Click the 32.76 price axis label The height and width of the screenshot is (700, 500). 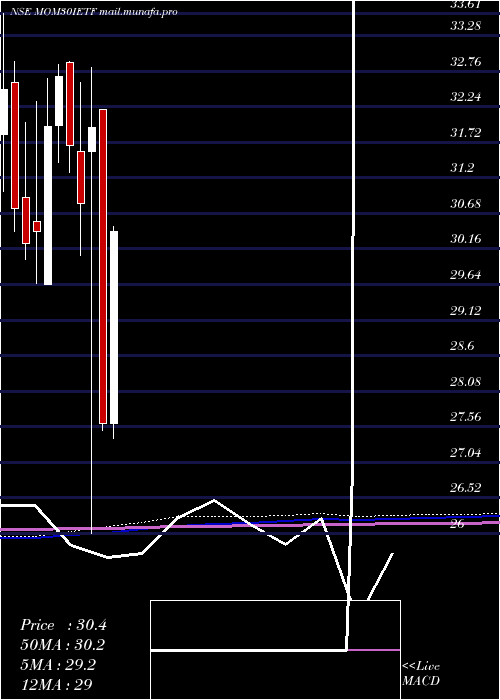465,62
